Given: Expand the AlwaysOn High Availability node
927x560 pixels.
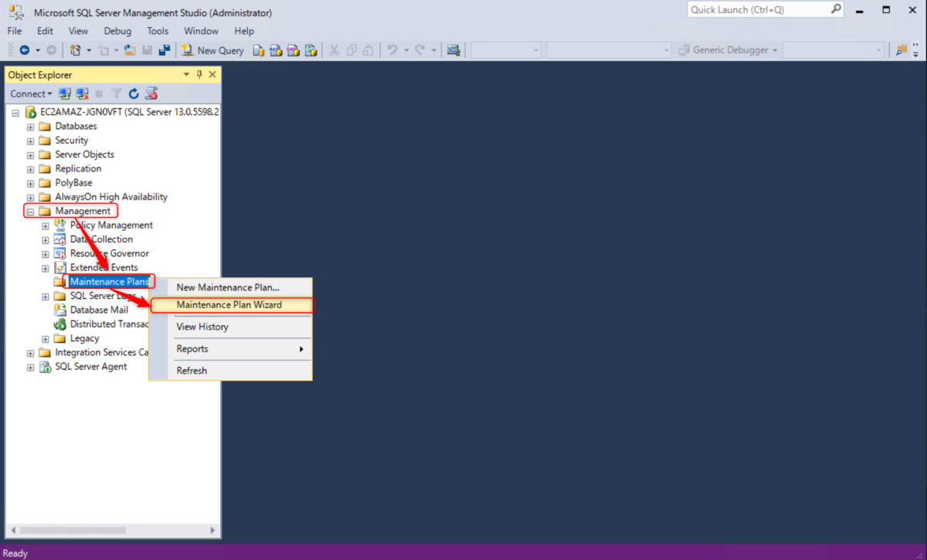Looking at the screenshot, I should (30, 197).
